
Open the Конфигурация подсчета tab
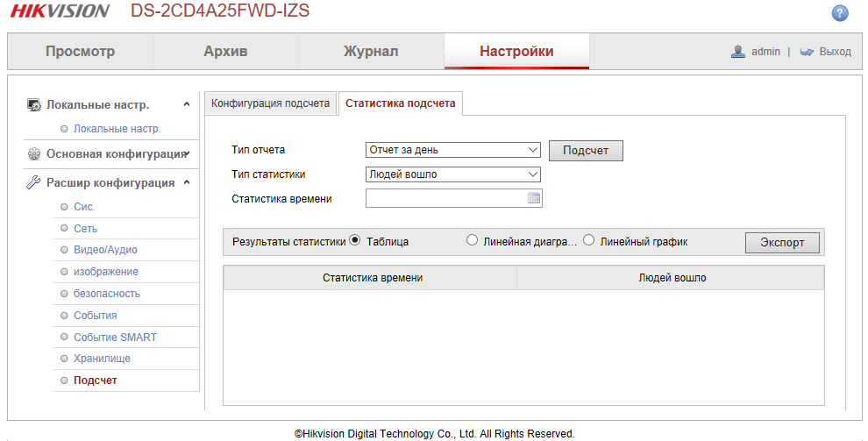point(271,103)
